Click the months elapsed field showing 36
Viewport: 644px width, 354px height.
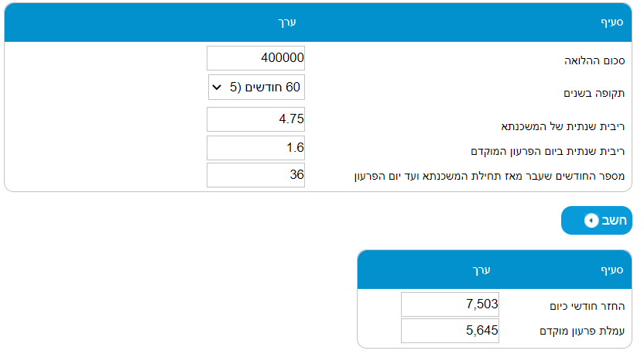tap(256, 175)
